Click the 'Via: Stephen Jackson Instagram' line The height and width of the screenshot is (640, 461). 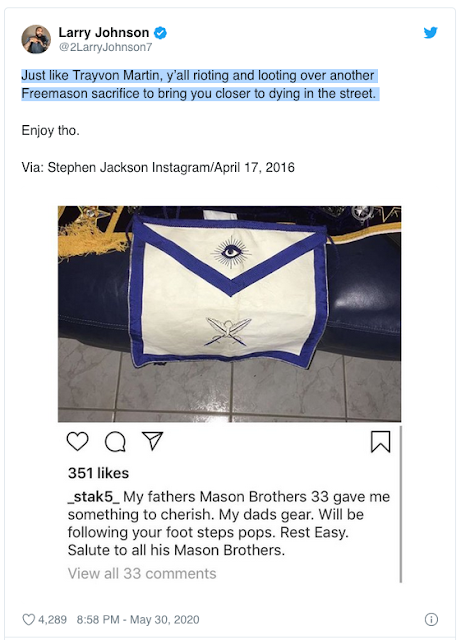point(158,167)
